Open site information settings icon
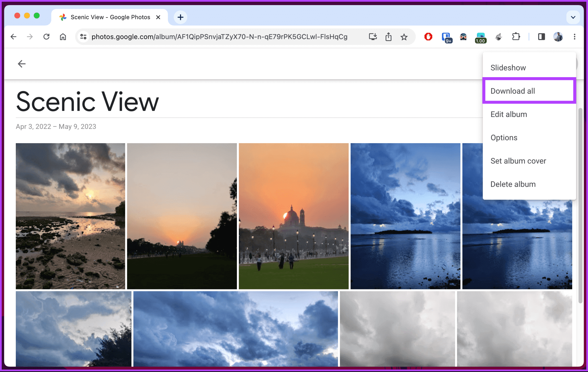 tap(83, 37)
